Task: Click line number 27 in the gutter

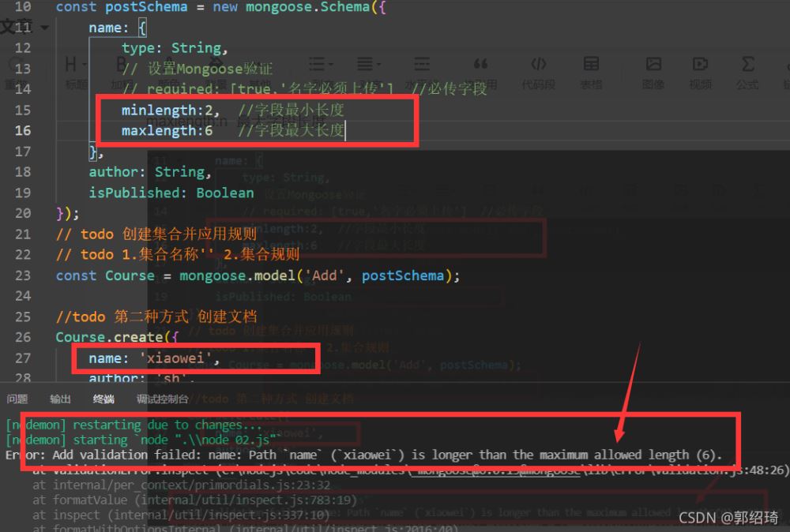Action: [23, 358]
